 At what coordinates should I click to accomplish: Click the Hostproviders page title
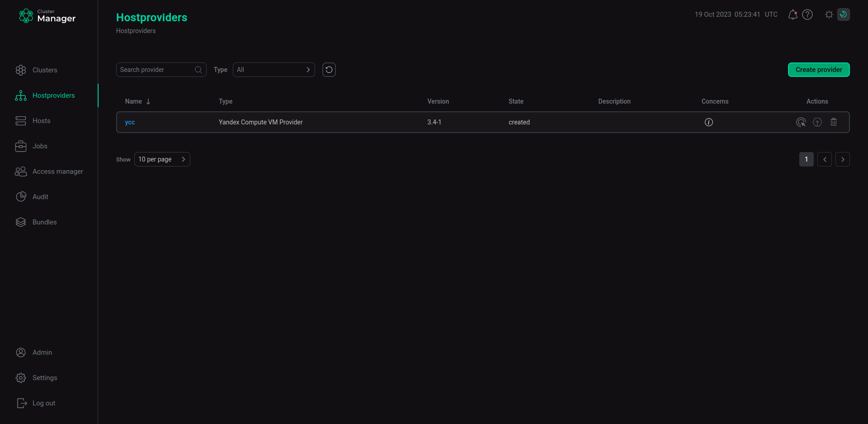[x=151, y=17]
